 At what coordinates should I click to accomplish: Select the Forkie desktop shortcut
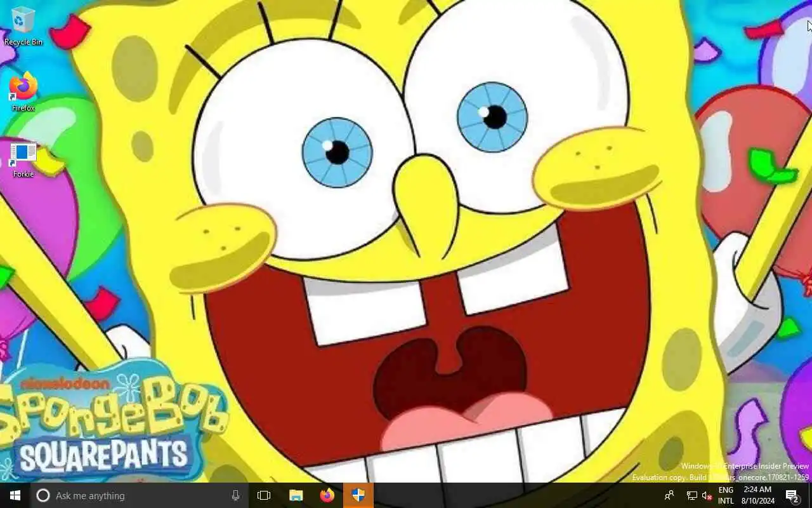click(23, 159)
